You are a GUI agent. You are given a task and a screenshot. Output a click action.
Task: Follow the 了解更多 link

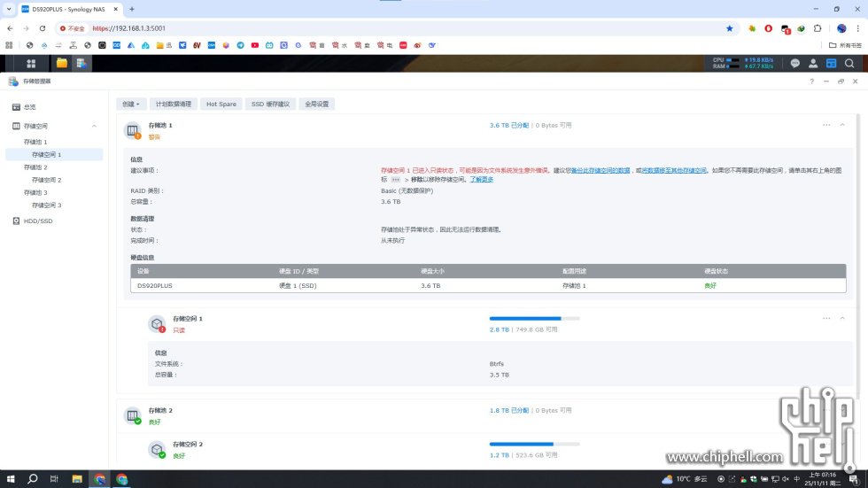pyautogui.click(x=482, y=180)
